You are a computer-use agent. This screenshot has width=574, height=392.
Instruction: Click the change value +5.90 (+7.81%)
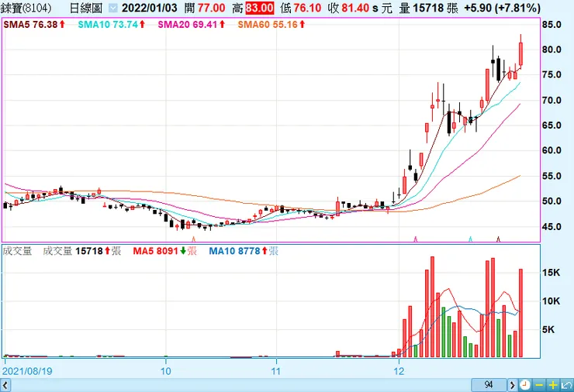503,8
